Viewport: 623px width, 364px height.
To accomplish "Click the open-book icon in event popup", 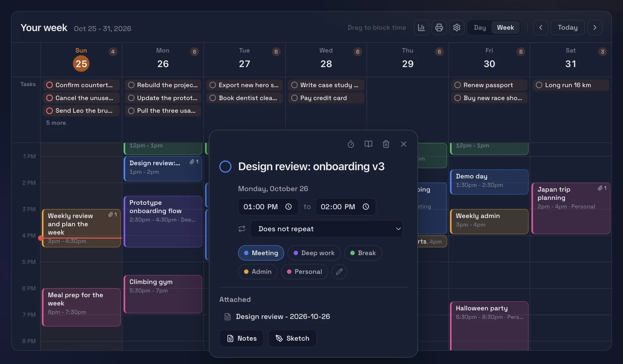I will 368,144.
